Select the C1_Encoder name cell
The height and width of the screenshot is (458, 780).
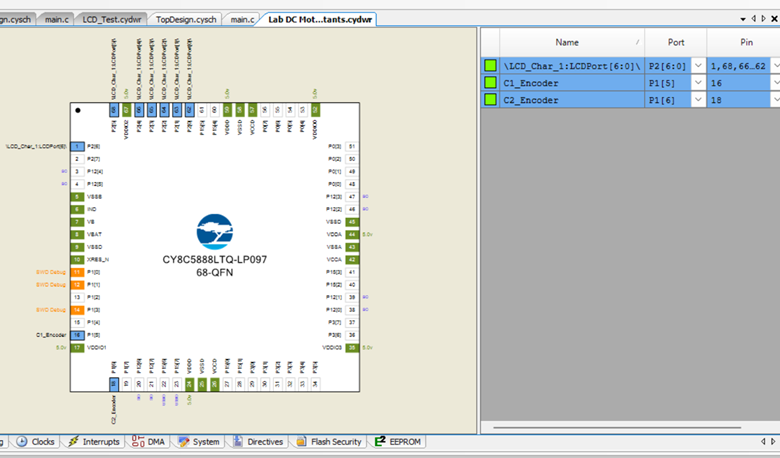(x=572, y=83)
